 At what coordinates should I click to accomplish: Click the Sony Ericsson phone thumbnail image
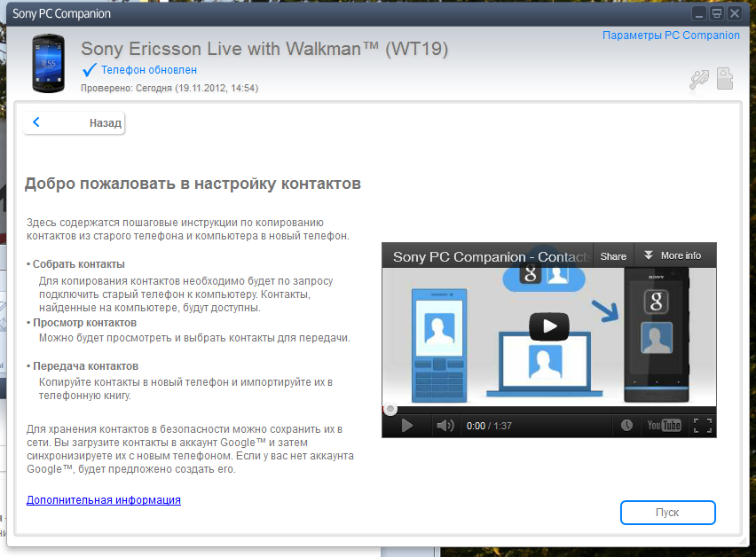click(48, 63)
